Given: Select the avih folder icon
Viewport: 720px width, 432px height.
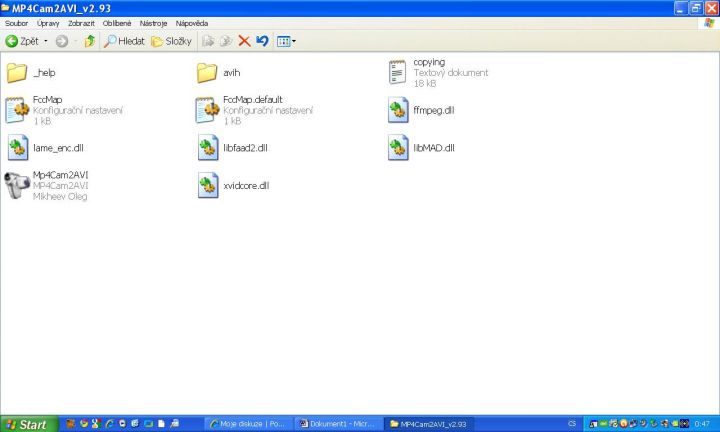Looking at the screenshot, I should point(207,73).
